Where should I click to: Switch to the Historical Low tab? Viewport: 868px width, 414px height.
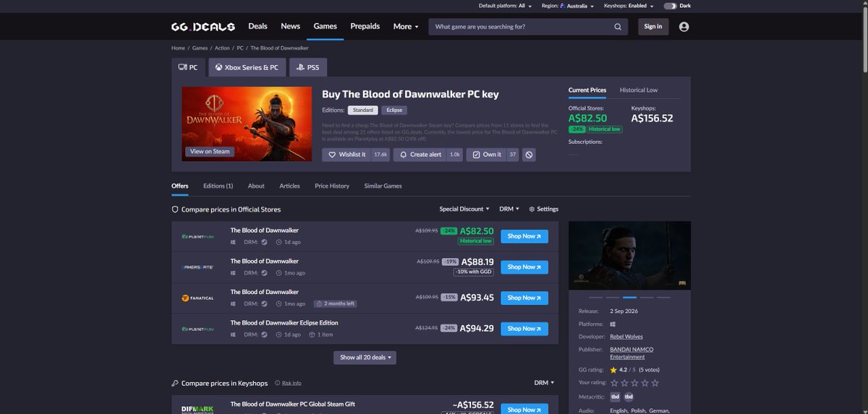639,90
